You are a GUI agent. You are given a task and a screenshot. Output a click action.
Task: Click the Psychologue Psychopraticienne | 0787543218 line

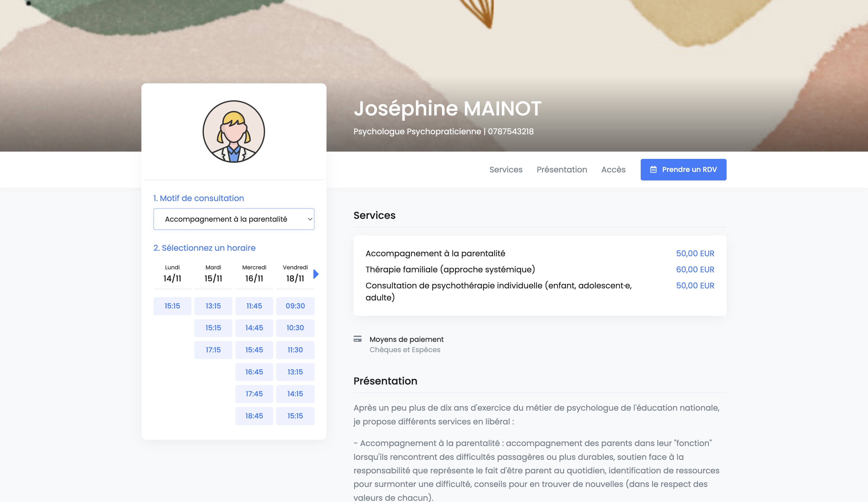(x=443, y=131)
